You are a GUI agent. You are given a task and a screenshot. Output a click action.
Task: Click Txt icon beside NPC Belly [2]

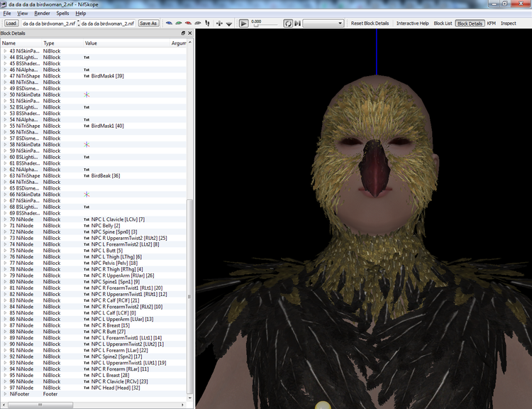(87, 226)
